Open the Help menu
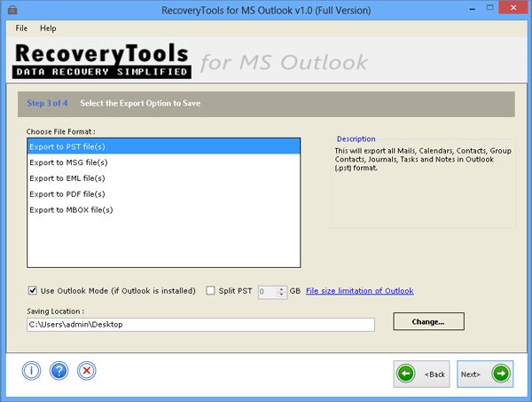 [x=48, y=28]
